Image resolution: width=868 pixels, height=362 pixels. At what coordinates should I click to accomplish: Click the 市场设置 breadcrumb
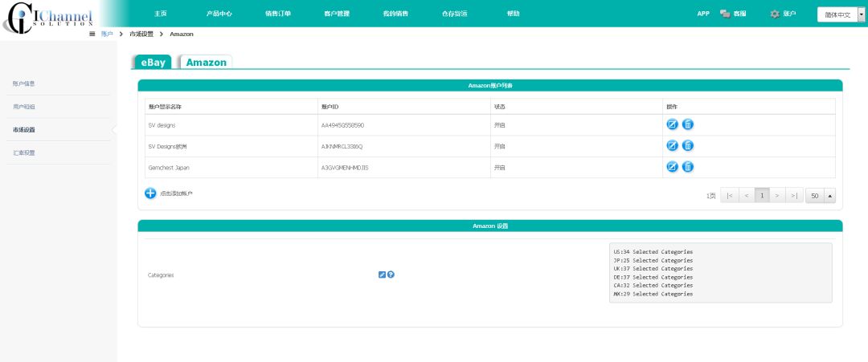coord(141,35)
